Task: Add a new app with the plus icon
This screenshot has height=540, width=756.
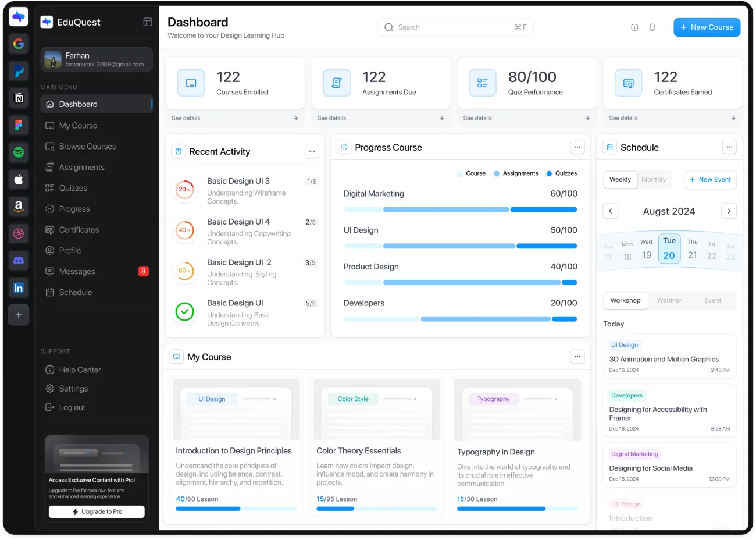Action: click(19, 315)
